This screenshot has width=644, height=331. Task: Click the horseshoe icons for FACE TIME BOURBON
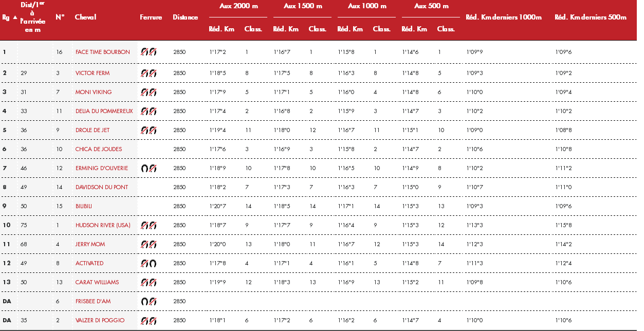[149, 52]
